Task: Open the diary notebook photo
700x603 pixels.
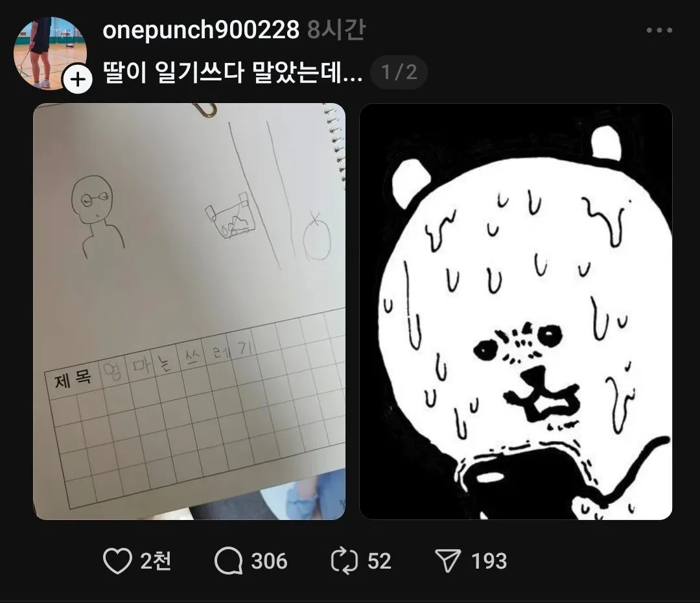Action: coord(189,311)
